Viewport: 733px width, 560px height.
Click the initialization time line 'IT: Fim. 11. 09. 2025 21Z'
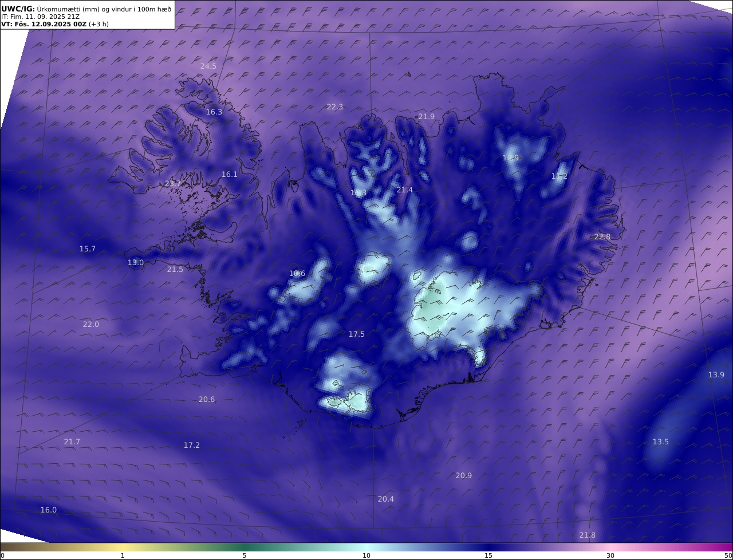tap(41, 17)
